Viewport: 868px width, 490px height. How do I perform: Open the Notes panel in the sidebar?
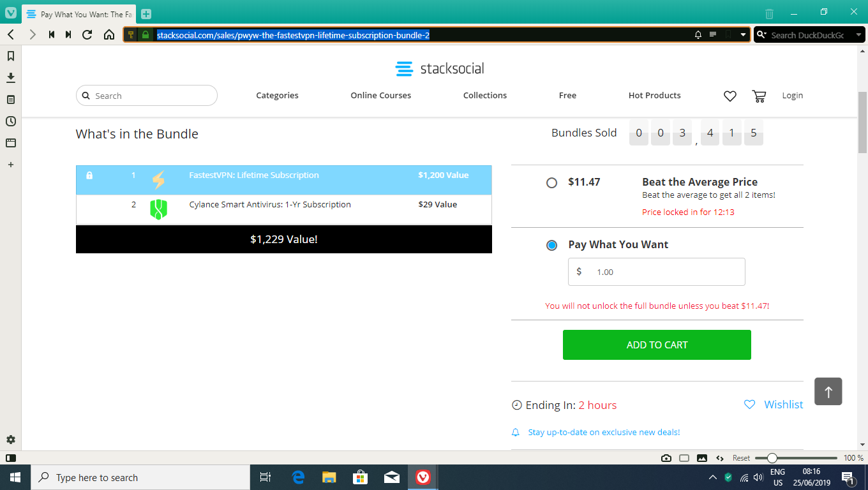coord(11,100)
